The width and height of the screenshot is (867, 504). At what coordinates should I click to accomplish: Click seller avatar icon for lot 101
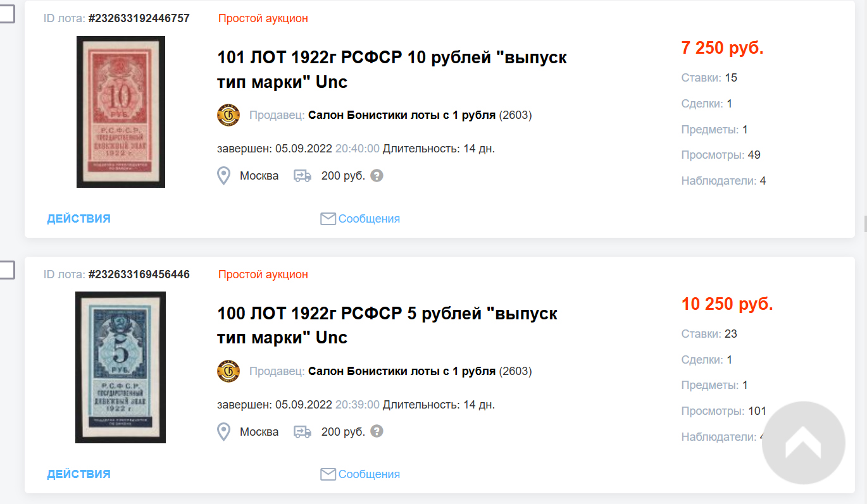[x=228, y=115]
